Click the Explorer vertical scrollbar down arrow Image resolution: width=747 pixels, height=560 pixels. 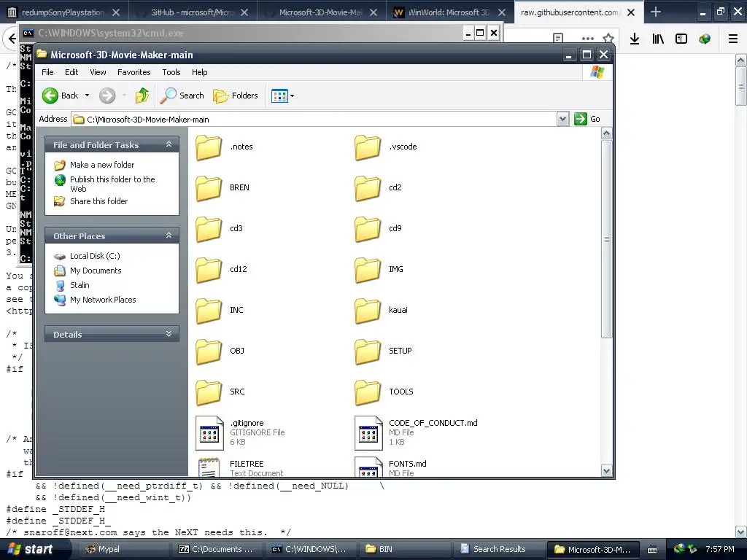click(x=606, y=471)
